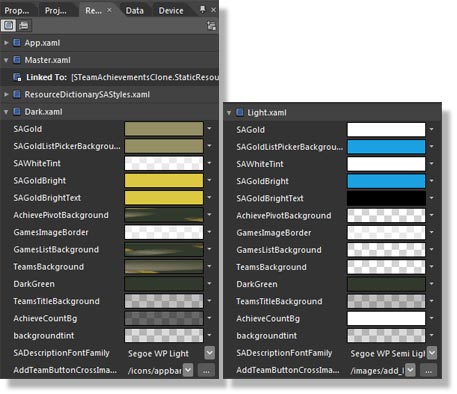
Task: Click GamesImageBorder swatch in Light.xaml
Action: pyautogui.click(x=386, y=233)
